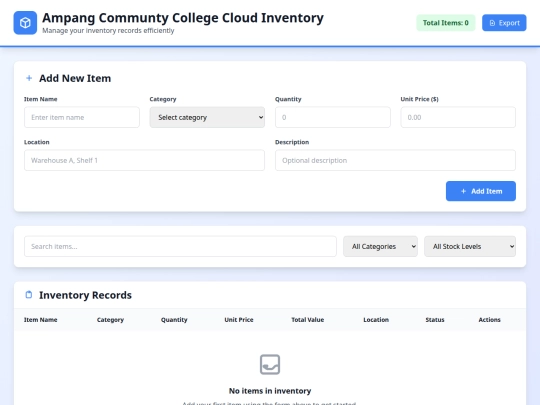Click the Total Value column header

click(308, 320)
